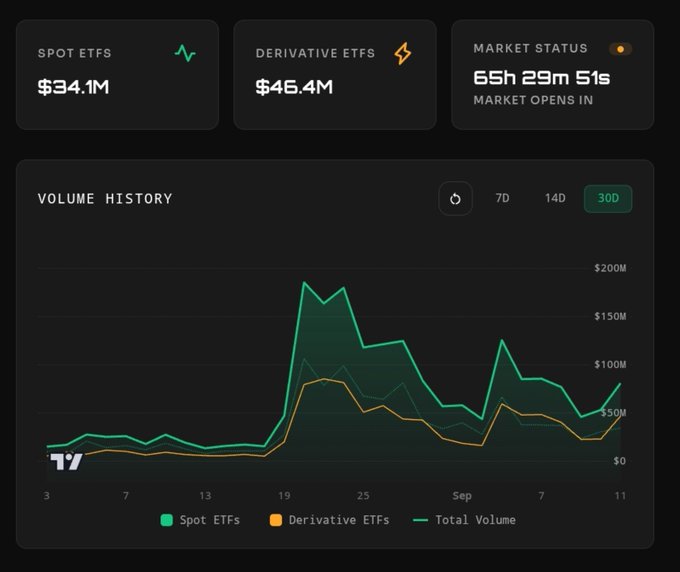Click the 25 x-axis date label

coord(363,495)
